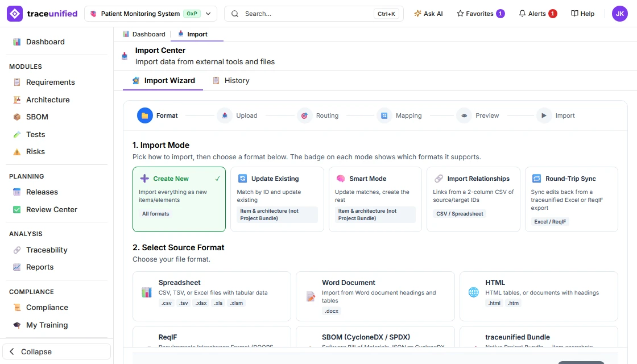The width and height of the screenshot is (637, 364).
Task: Open Risks warning icon
Action: pyautogui.click(x=16, y=152)
